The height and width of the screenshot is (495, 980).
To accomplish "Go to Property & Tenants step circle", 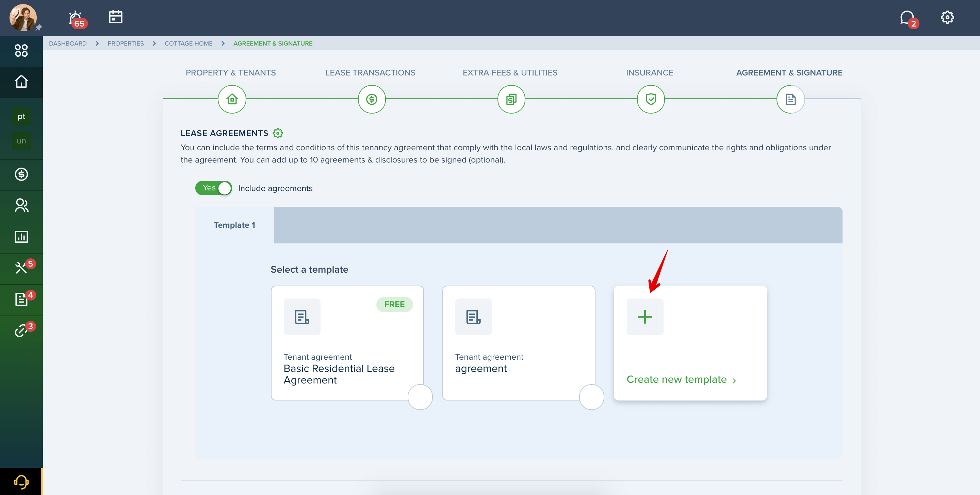I will point(232,99).
